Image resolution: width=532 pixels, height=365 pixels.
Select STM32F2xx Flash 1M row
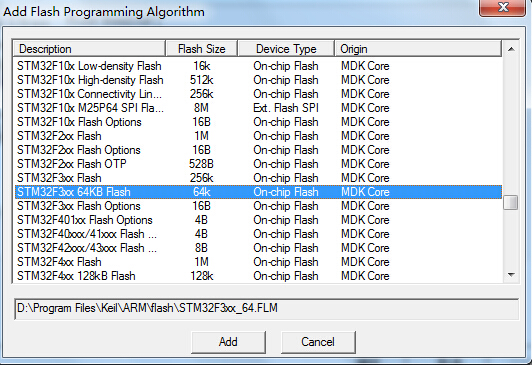pyautogui.click(x=258, y=136)
